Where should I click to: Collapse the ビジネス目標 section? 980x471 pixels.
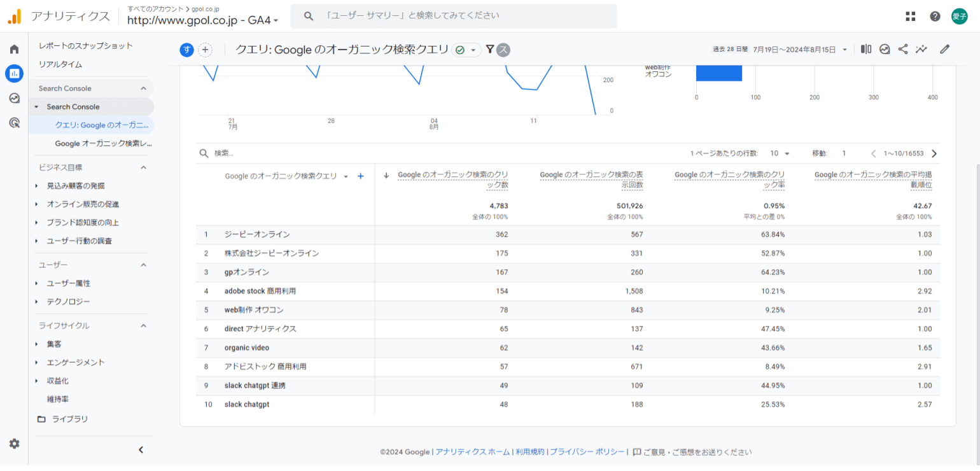[x=143, y=167]
